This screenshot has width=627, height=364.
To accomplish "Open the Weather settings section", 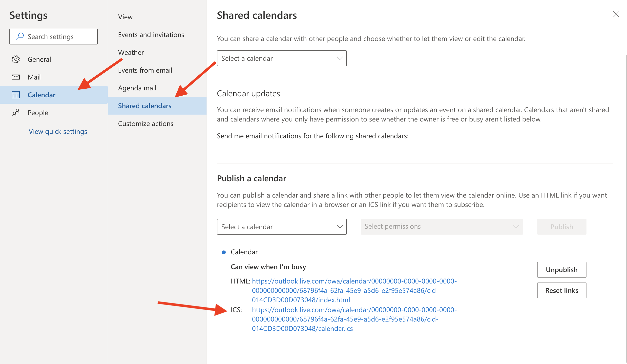I will pyautogui.click(x=131, y=52).
